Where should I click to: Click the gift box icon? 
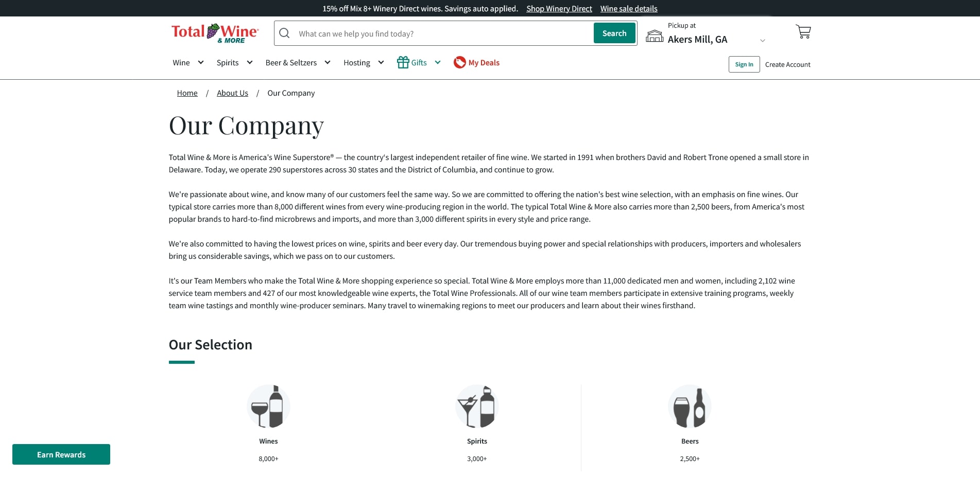point(403,62)
